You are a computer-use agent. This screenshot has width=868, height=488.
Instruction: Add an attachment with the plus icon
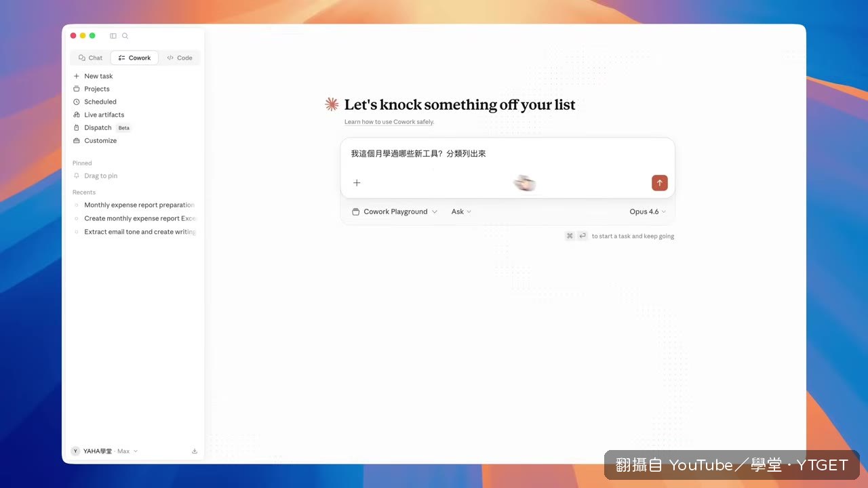click(357, 182)
